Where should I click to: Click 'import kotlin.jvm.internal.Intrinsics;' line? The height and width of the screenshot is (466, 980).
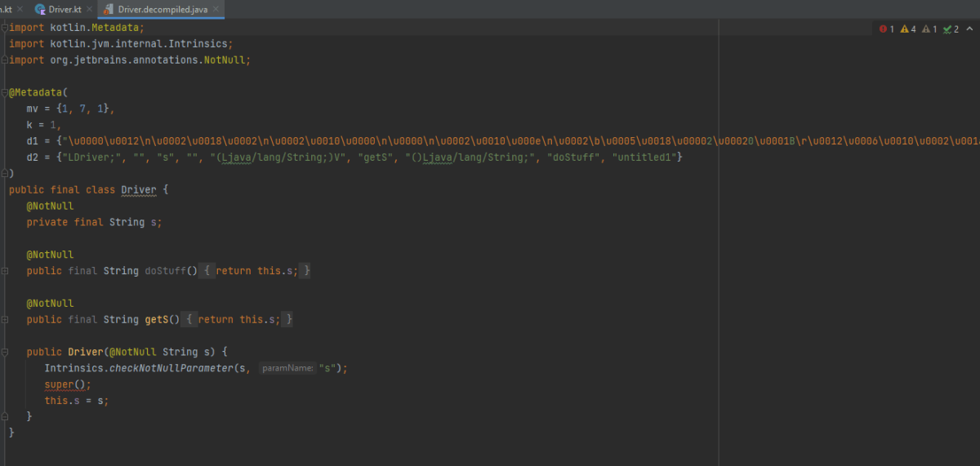tap(121, 43)
